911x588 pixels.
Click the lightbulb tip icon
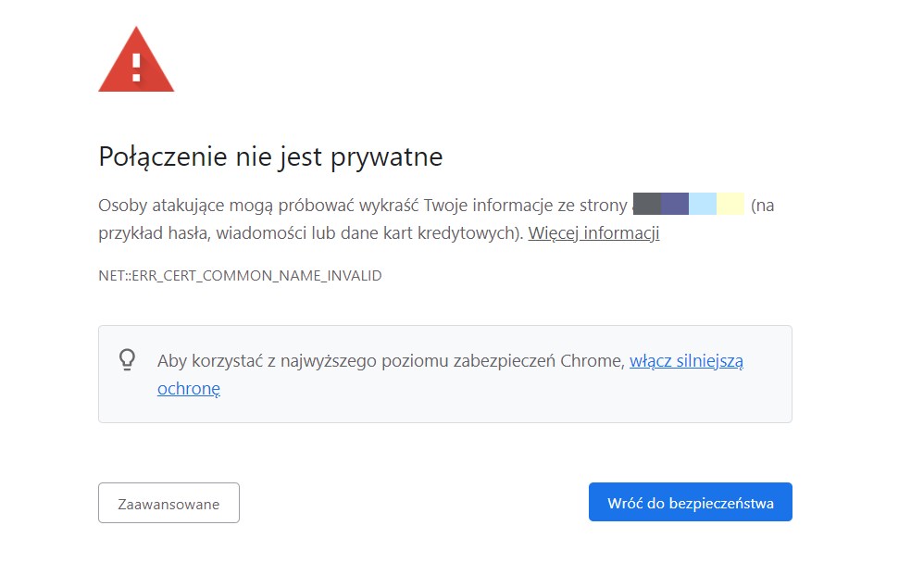coord(128,359)
